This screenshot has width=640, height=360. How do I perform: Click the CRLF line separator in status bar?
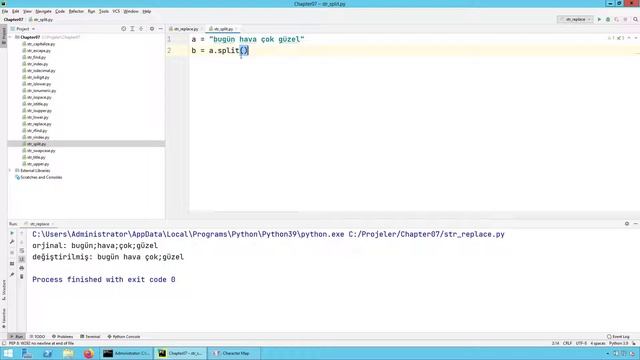coord(567,343)
